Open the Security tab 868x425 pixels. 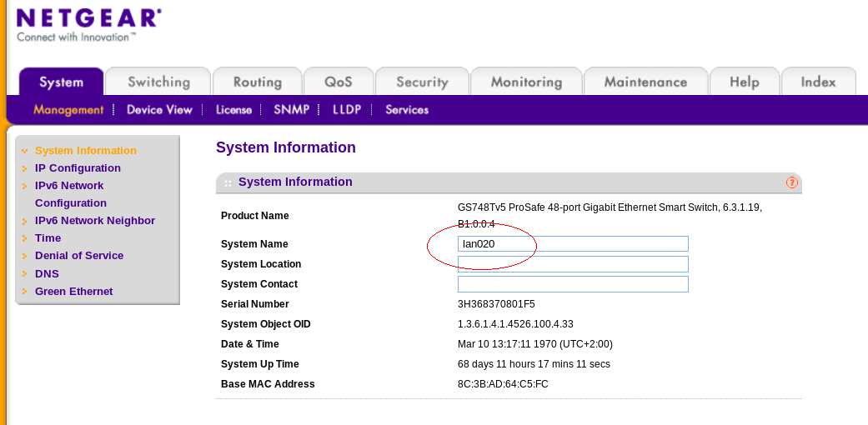click(422, 82)
